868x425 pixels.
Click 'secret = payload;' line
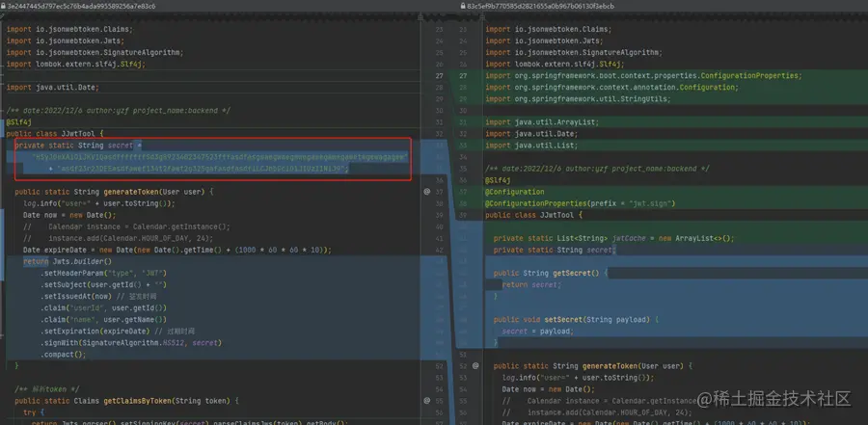[537, 332]
